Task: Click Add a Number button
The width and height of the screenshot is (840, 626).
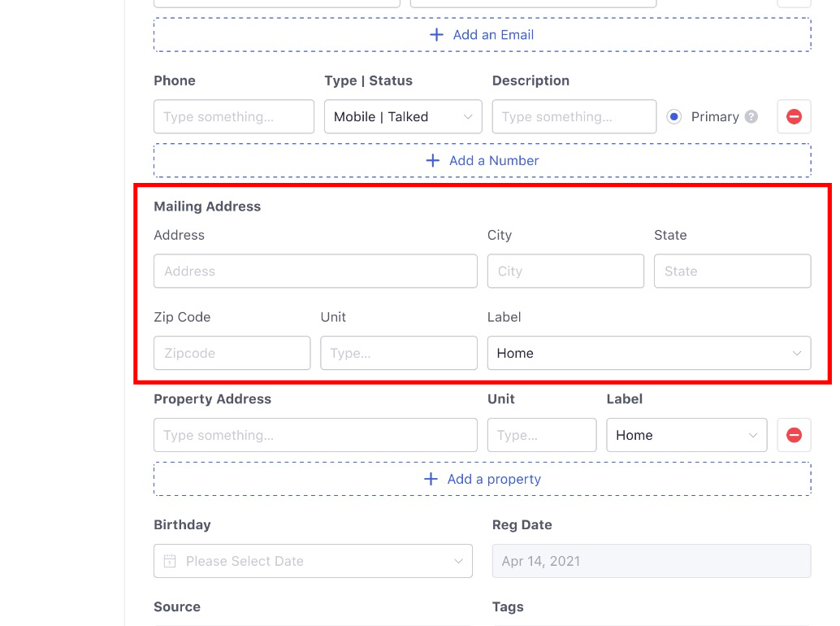Action: [483, 161]
